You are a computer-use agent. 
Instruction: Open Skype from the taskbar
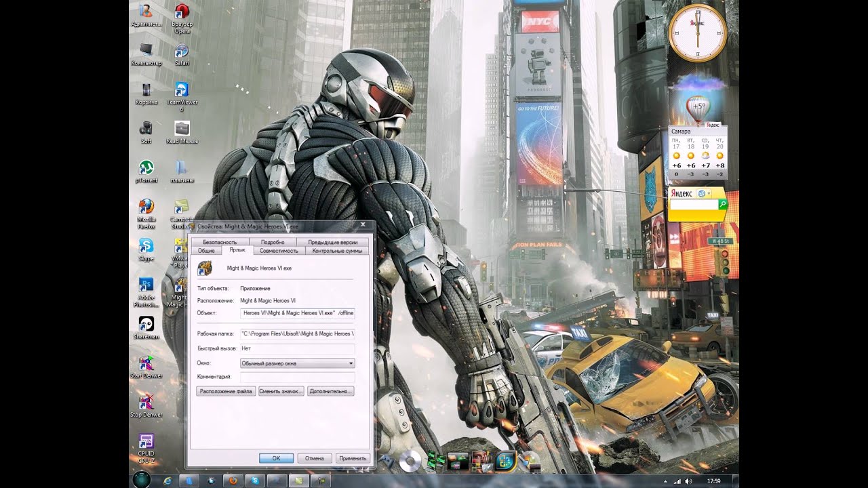click(255, 481)
